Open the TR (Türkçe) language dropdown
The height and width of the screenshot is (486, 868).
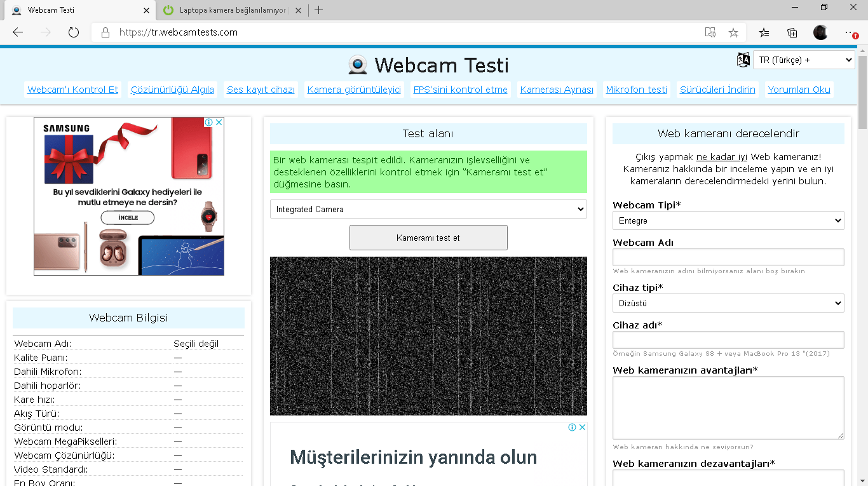pos(804,60)
